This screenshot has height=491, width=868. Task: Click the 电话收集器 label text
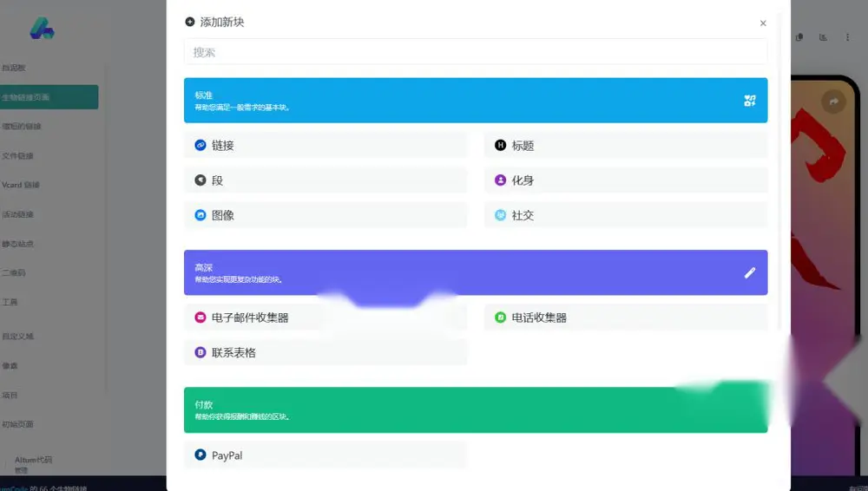tap(539, 318)
